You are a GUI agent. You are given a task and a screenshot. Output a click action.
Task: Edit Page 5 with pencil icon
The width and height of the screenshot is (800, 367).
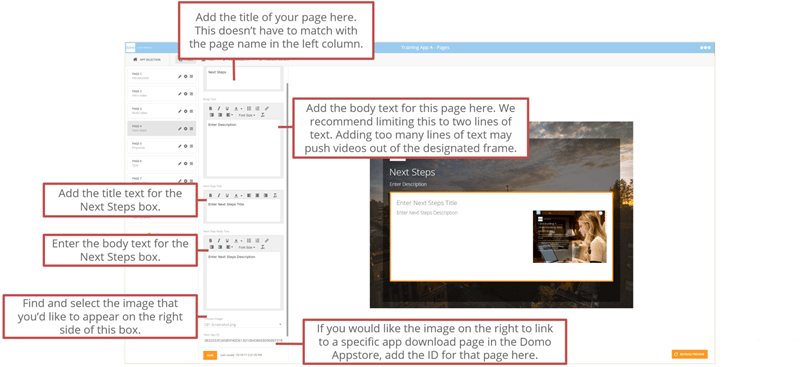(180, 146)
